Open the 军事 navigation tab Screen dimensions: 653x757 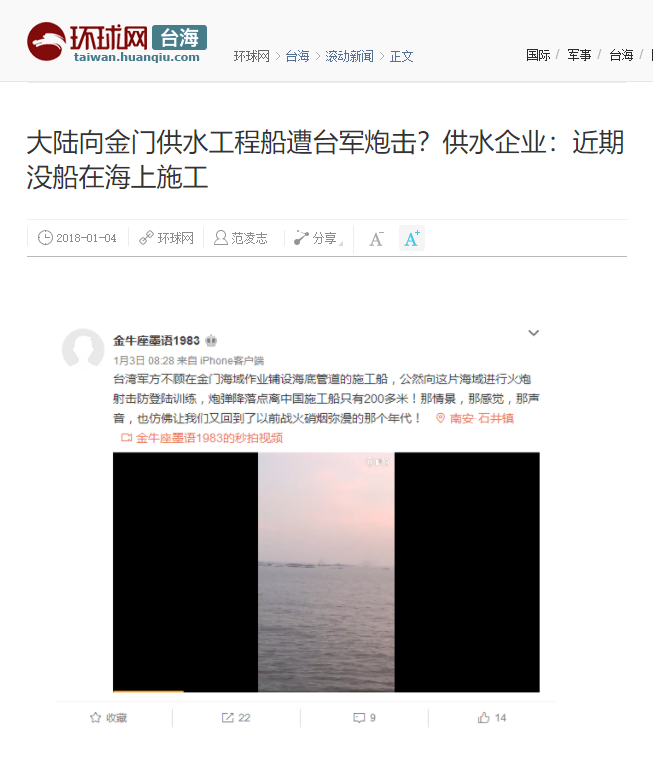coord(579,55)
